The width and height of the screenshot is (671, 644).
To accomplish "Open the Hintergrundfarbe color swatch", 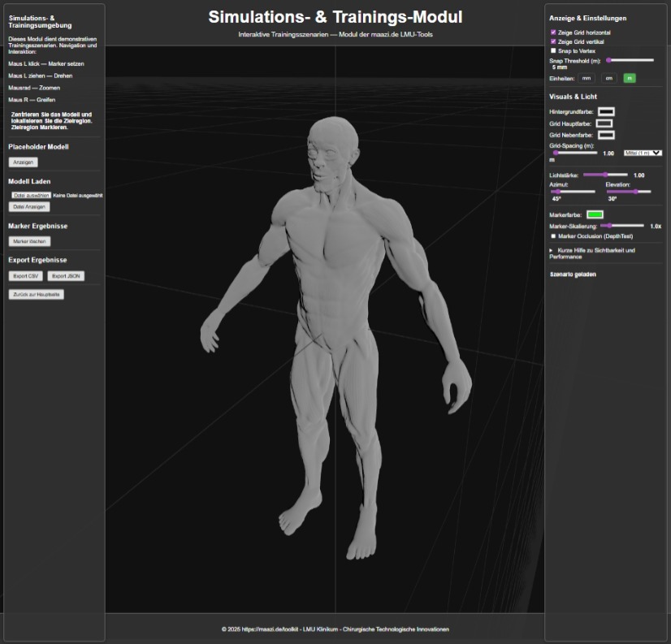I will (606, 111).
